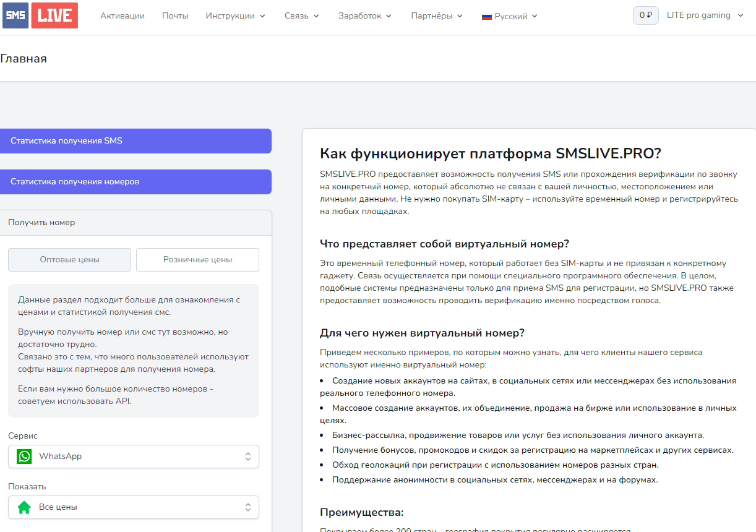This screenshot has width=756, height=532.
Task: Open the Активации page
Action: (122, 15)
